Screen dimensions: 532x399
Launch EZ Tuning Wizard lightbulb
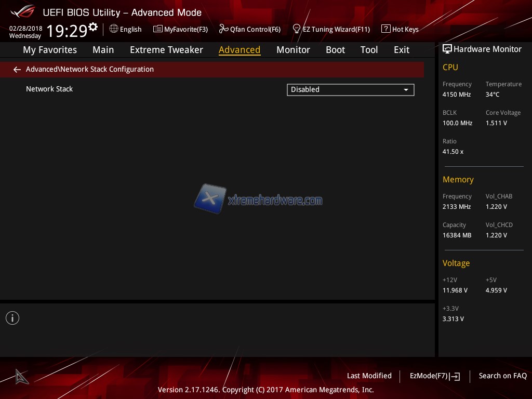point(297,29)
